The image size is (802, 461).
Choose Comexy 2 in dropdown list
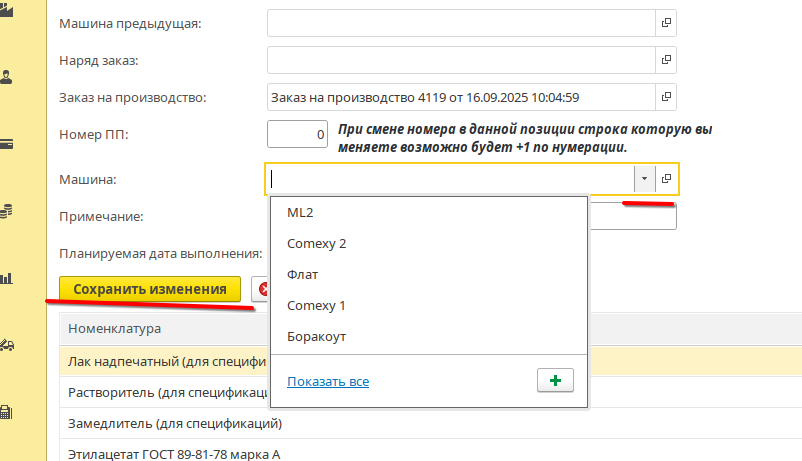tap(316, 243)
